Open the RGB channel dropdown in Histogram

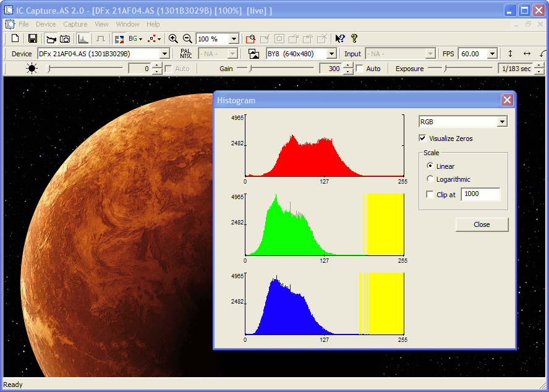tap(502, 122)
